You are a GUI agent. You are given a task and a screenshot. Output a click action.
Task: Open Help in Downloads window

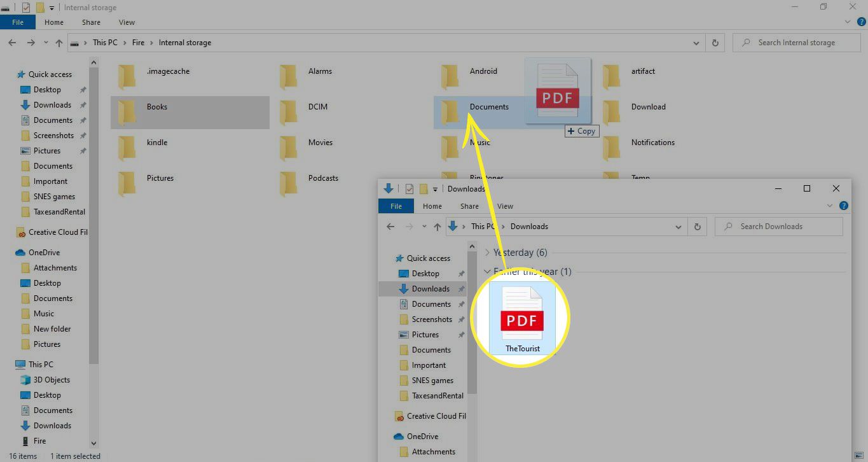click(844, 206)
